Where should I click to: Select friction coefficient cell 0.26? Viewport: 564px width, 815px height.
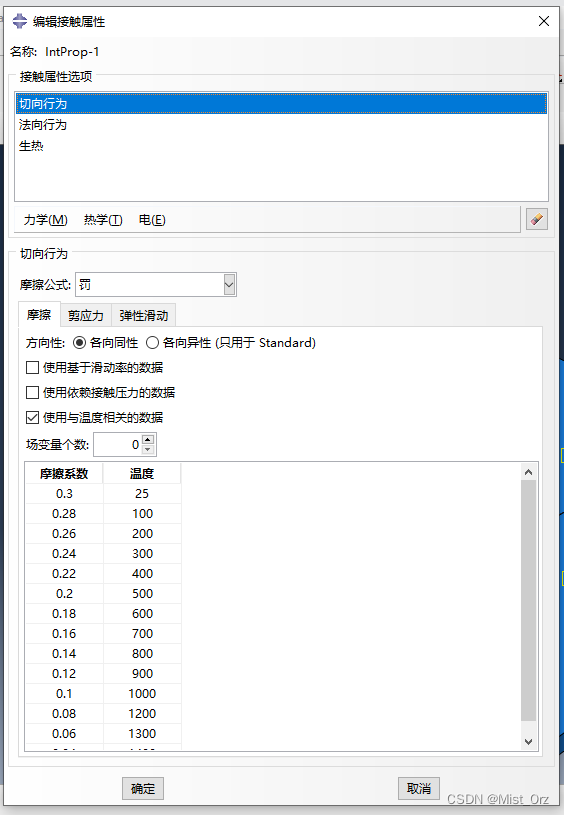click(x=64, y=534)
